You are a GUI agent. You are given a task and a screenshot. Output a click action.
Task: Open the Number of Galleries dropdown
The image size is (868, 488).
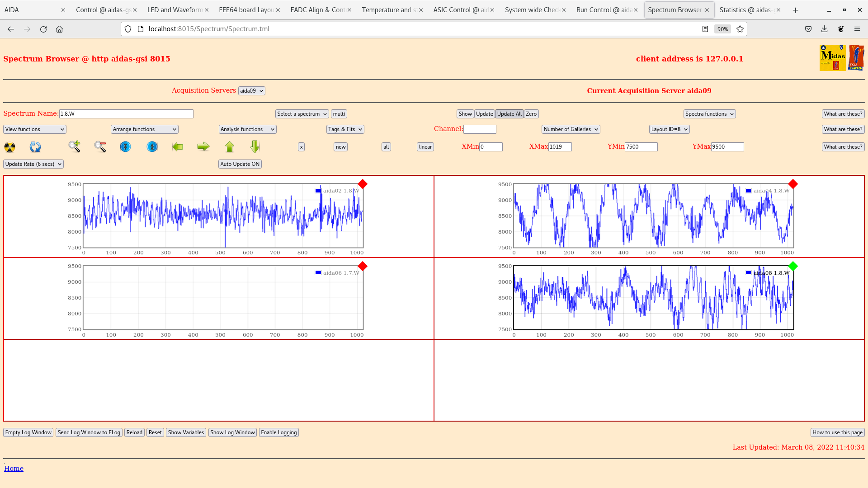coord(571,129)
